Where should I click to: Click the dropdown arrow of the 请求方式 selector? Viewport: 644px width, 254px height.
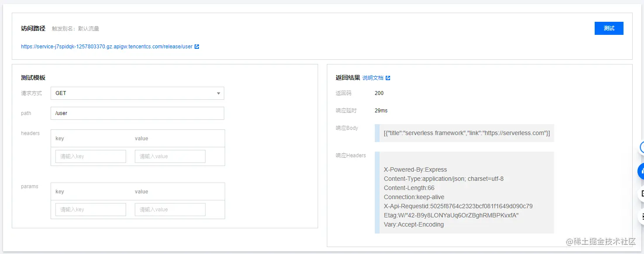[219, 93]
